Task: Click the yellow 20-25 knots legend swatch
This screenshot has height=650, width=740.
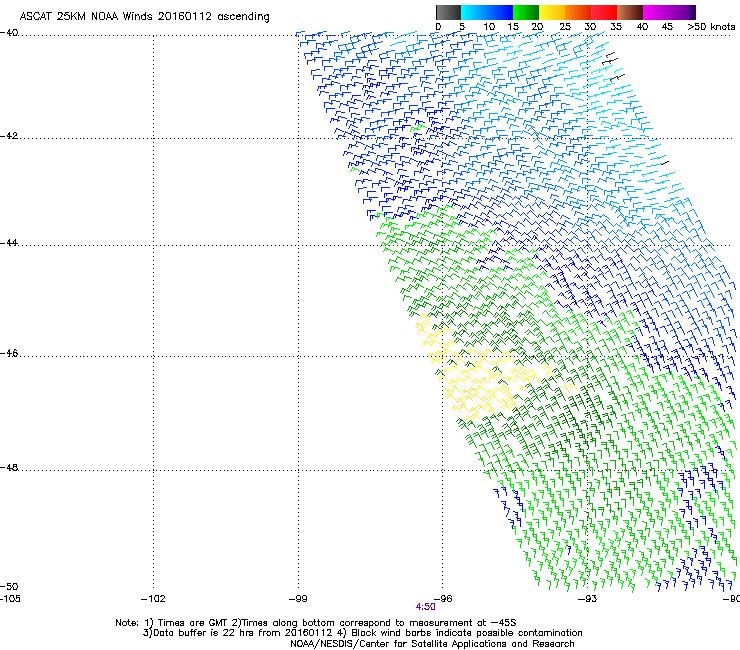Action: click(552, 12)
